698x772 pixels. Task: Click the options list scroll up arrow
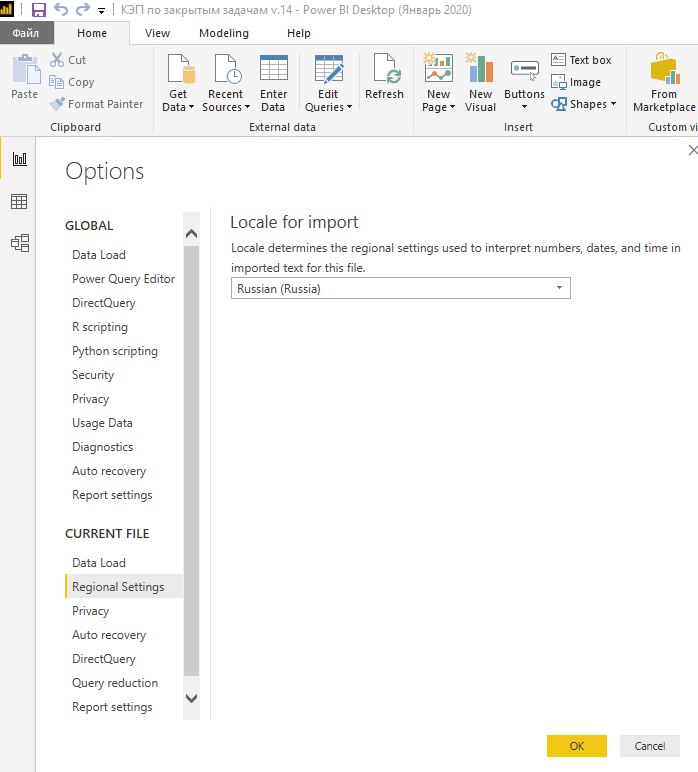click(191, 233)
